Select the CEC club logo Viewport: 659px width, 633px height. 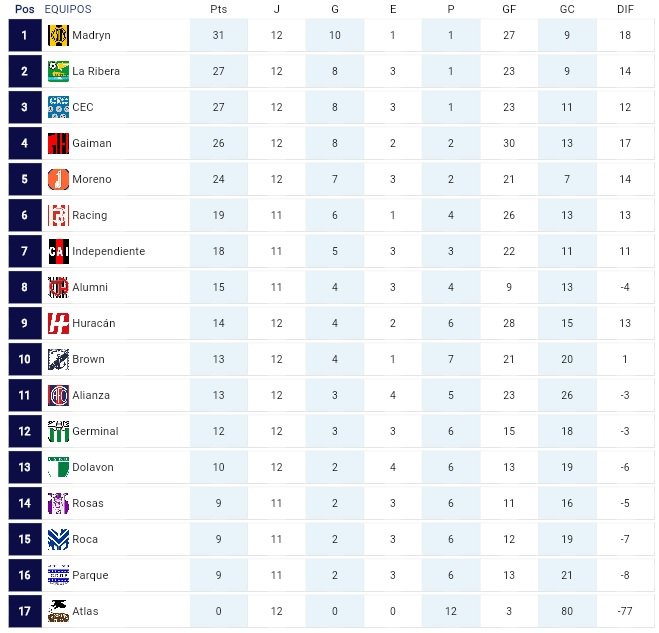click(58, 107)
